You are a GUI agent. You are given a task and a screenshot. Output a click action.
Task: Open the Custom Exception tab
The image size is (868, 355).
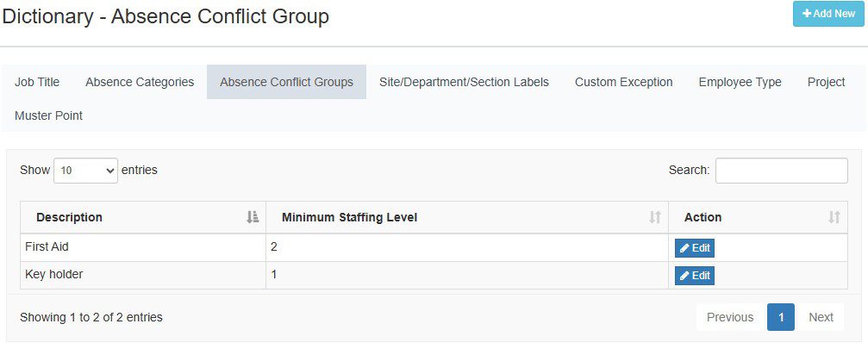click(x=623, y=82)
